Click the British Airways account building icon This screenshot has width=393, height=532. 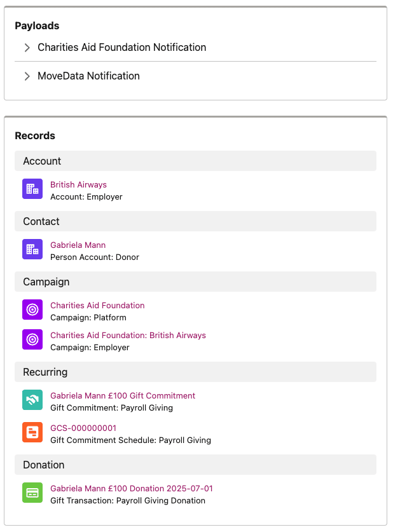point(32,189)
